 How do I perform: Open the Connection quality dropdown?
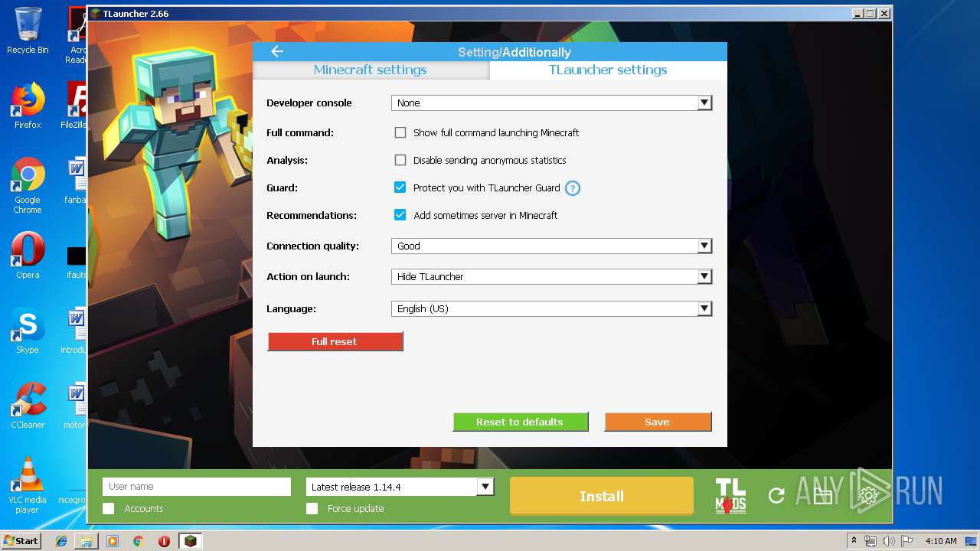tap(551, 246)
